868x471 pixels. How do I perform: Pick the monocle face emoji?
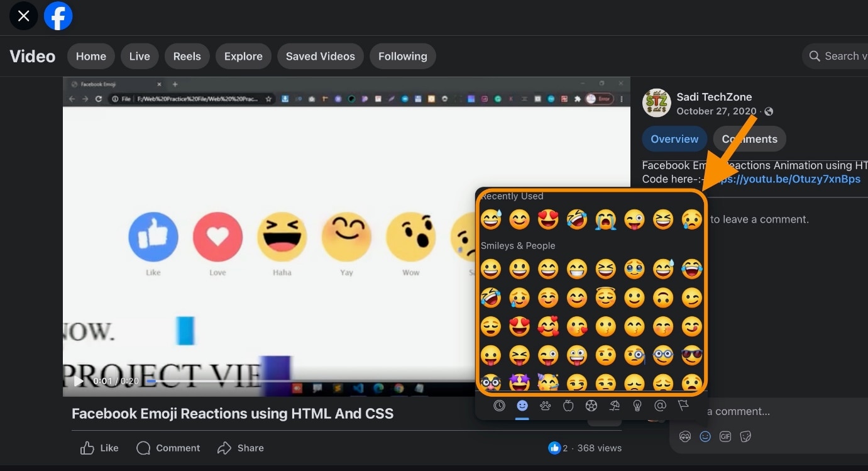(x=634, y=355)
